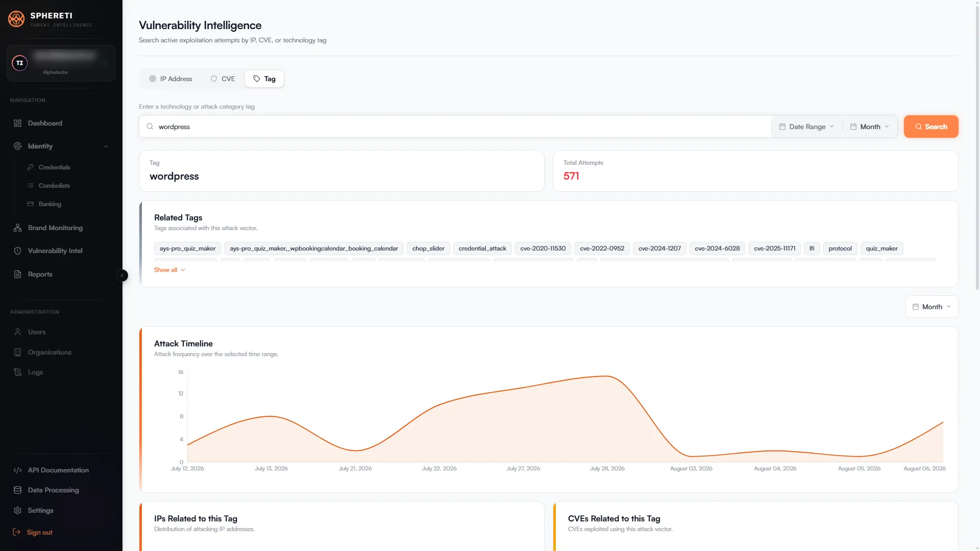Image resolution: width=980 pixels, height=551 pixels.
Task: Select the ays-pro_quiz_maker,_wpbookingcalendar_booking_calendar tag
Action: (x=314, y=248)
